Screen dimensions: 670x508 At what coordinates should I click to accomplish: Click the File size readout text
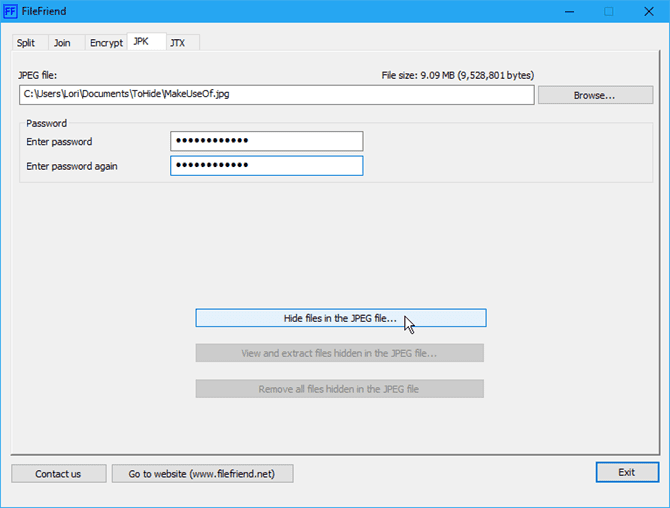pos(458,75)
